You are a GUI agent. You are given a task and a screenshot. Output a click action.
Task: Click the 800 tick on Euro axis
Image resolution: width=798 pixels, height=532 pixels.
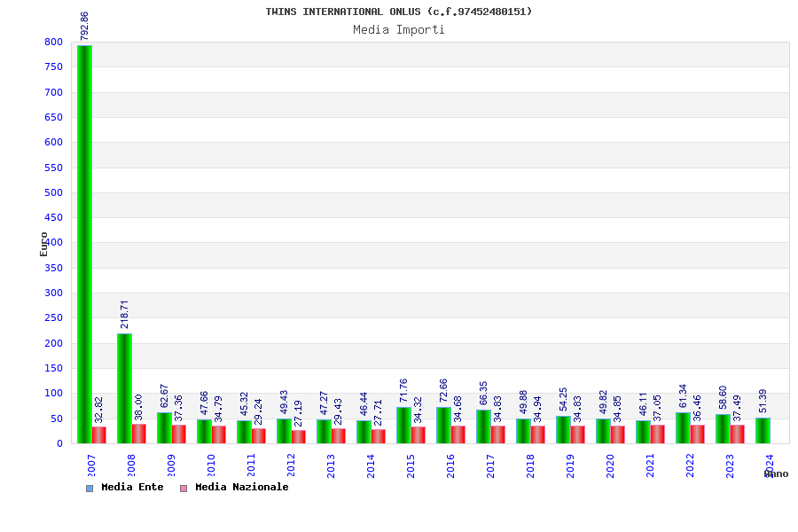click(x=53, y=43)
